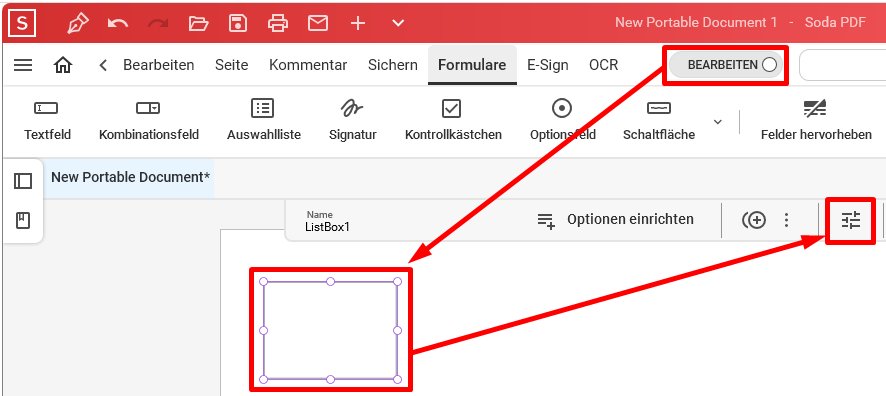The height and width of the screenshot is (396, 886).
Task: Expand more form tools chevron
Action: (718, 122)
